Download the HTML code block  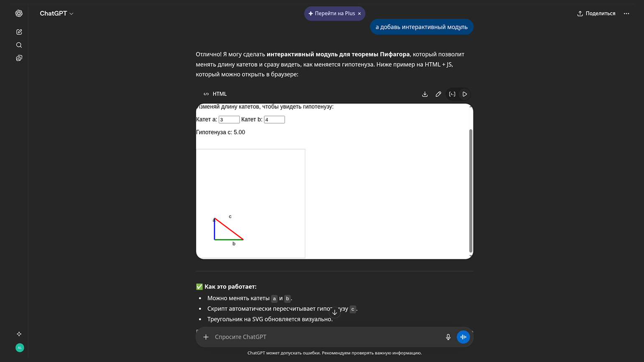425,94
